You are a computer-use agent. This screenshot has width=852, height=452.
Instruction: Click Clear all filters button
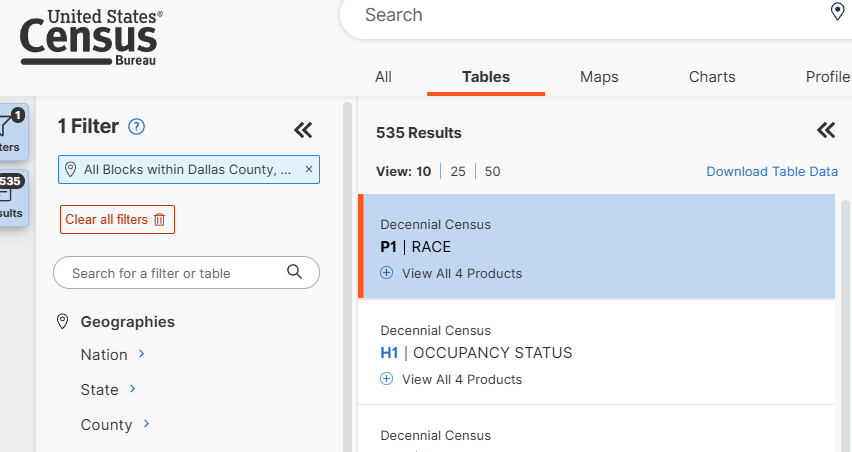pyautogui.click(x=117, y=219)
